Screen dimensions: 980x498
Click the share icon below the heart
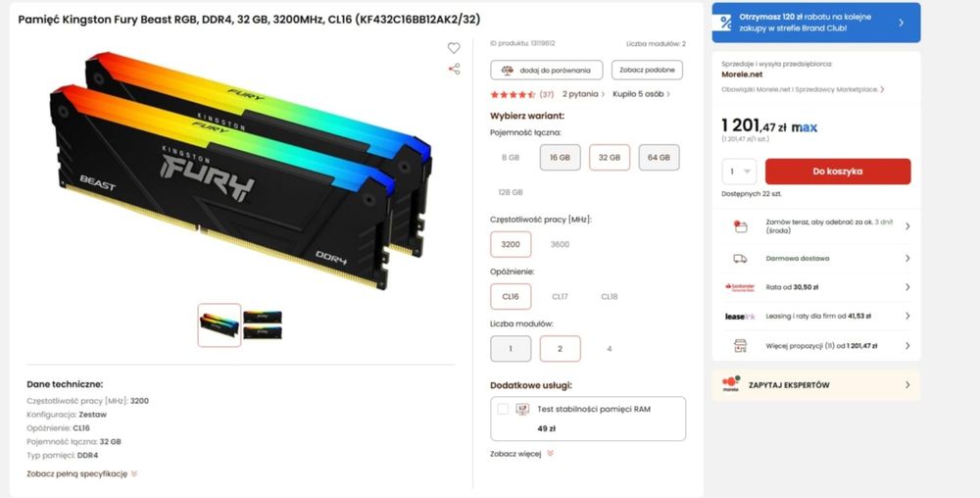(455, 69)
